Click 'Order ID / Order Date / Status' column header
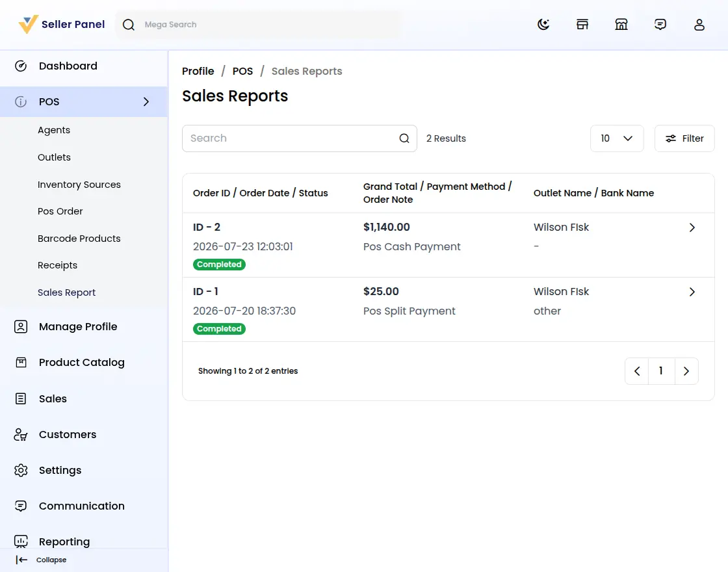 click(261, 193)
